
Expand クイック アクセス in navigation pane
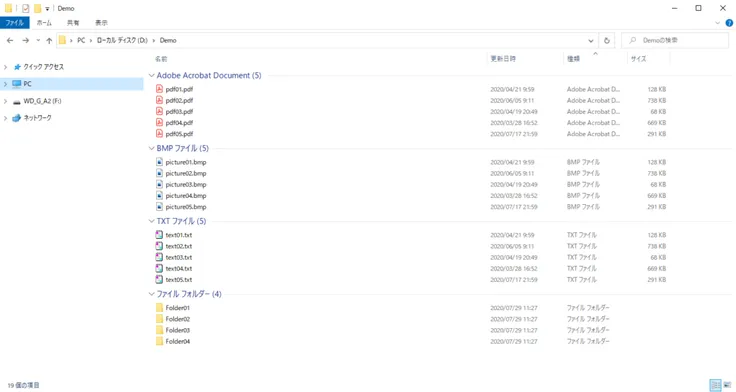6,67
